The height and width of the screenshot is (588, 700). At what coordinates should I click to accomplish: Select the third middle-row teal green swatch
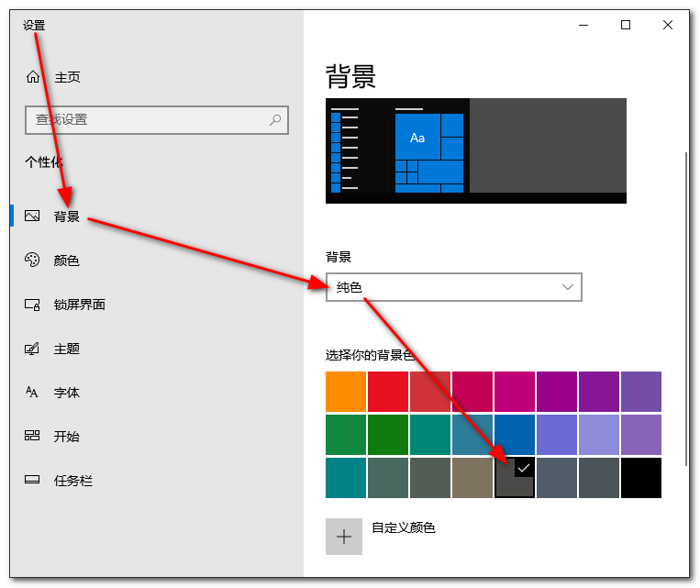coord(430,435)
